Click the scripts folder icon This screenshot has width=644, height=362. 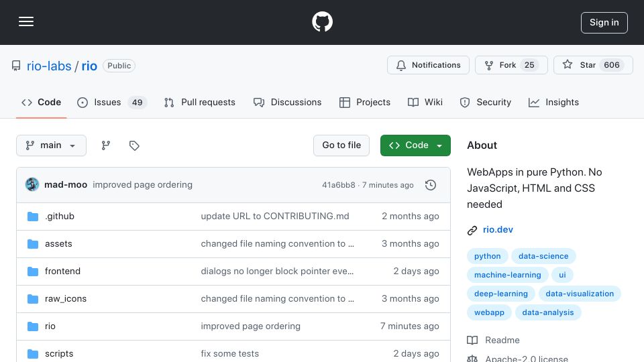click(x=33, y=354)
